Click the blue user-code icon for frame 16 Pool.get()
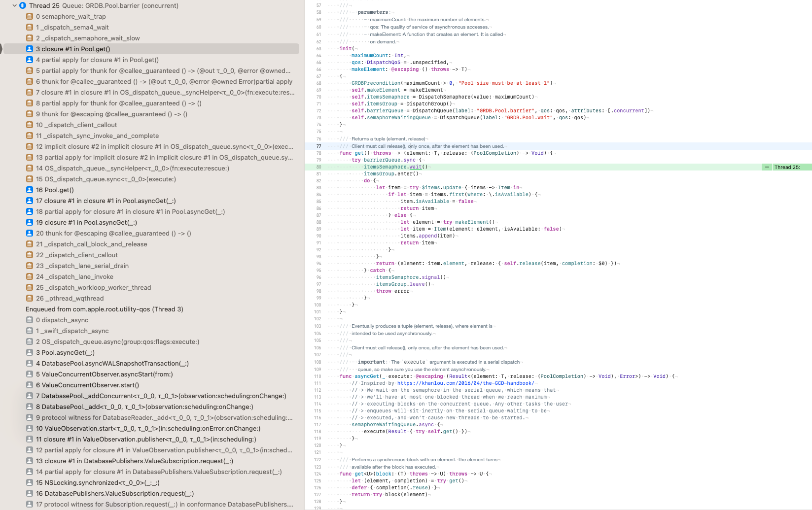The width and height of the screenshot is (812, 510). (30, 190)
